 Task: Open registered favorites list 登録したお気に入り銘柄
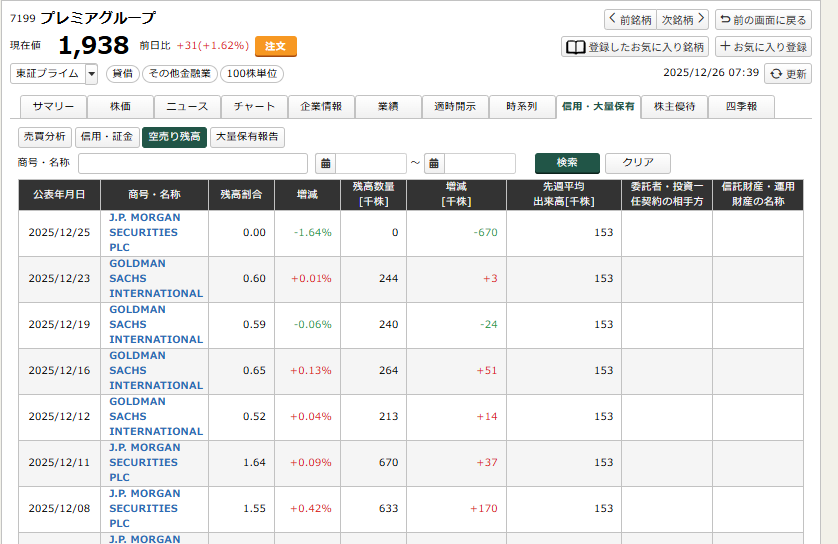click(x=635, y=47)
